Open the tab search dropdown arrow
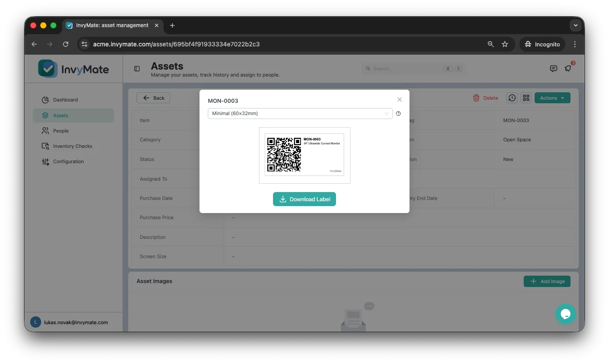The width and height of the screenshot is (609, 364). pyautogui.click(x=575, y=25)
